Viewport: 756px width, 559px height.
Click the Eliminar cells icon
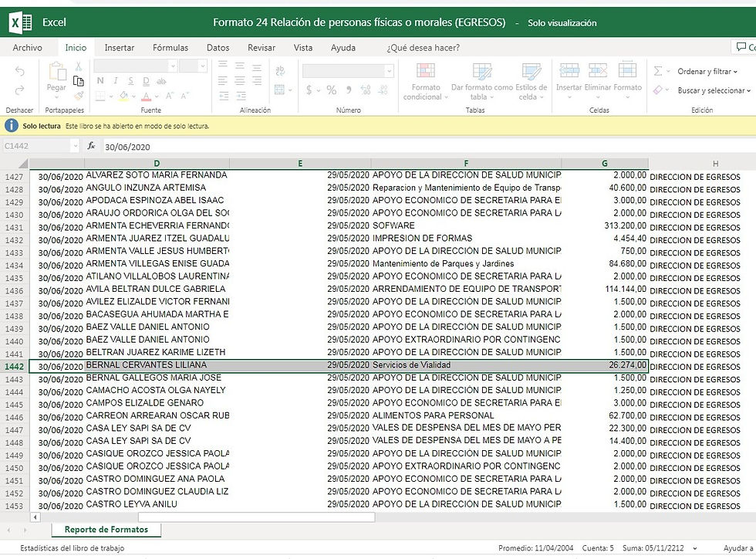598,71
